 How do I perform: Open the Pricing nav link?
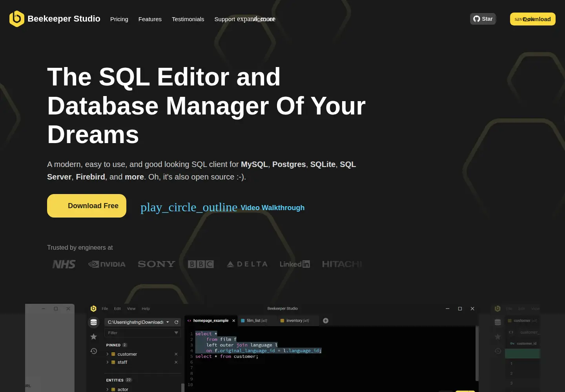click(119, 19)
